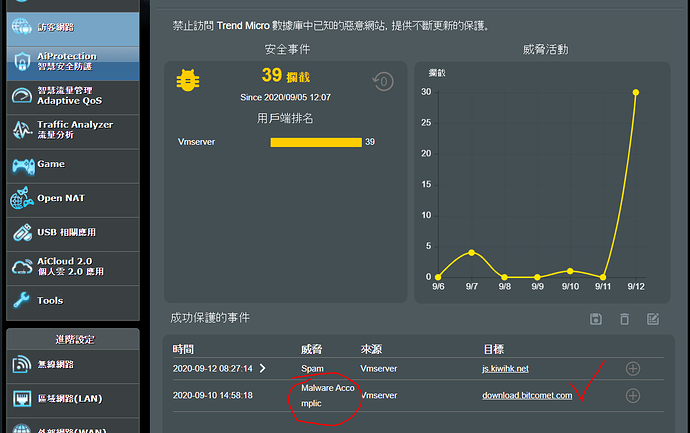The width and height of the screenshot is (690, 433).
Task: Click the 成功保護的事件 heading
Action: [210, 318]
